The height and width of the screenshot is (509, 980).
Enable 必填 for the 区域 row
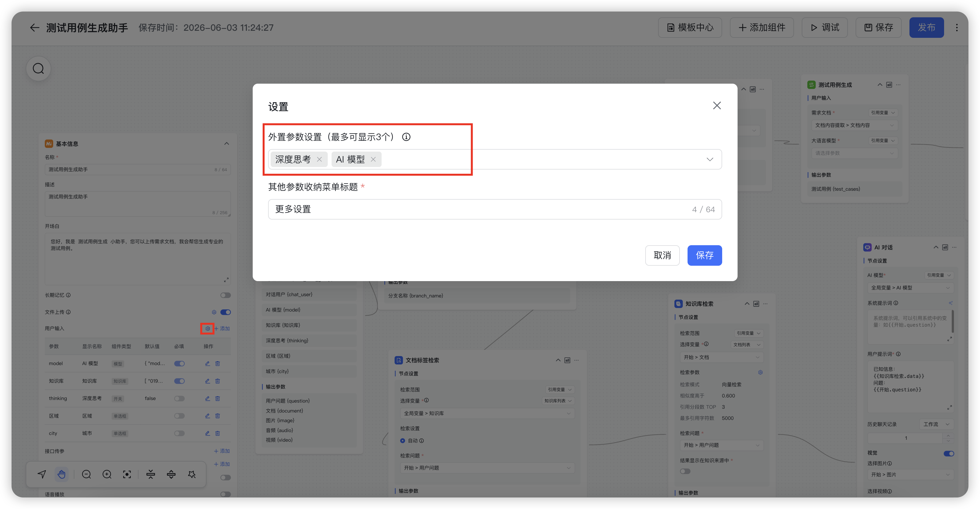point(179,416)
